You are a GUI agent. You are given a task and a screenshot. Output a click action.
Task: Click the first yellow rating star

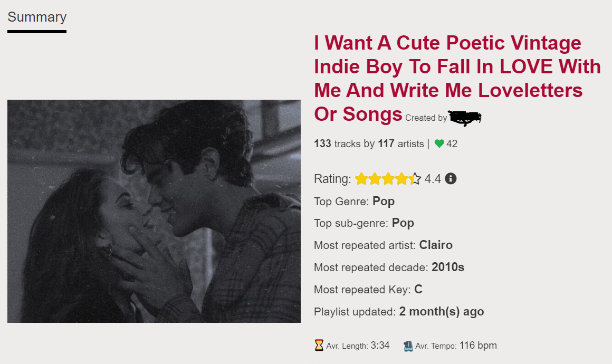(361, 179)
